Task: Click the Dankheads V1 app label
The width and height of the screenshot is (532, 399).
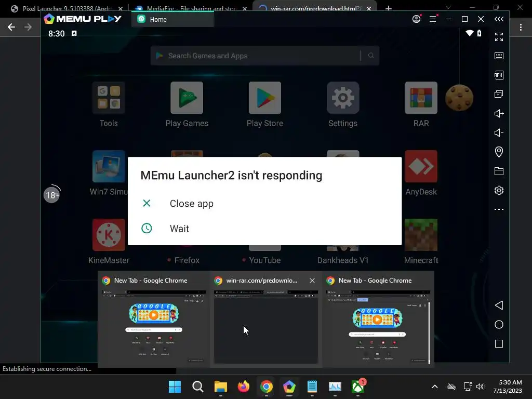Action: (x=343, y=260)
